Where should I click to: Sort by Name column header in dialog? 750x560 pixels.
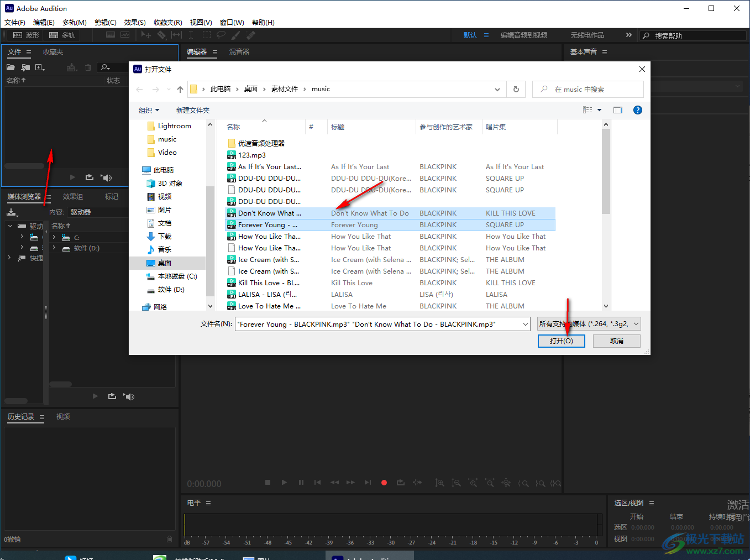tap(233, 127)
